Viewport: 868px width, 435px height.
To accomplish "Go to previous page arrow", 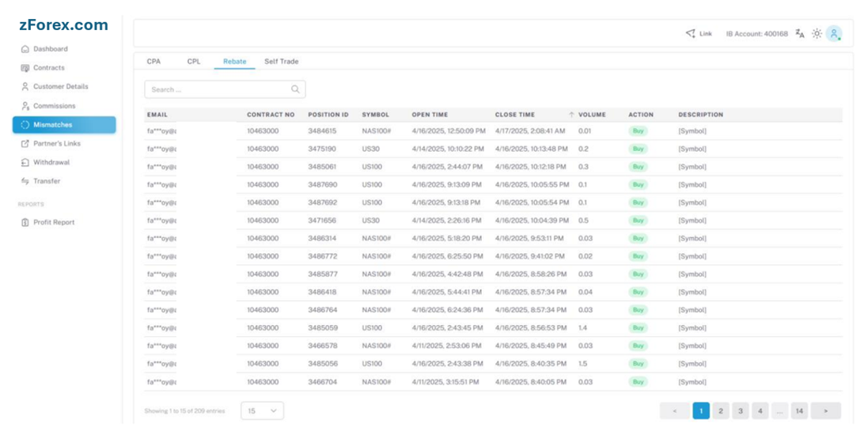I will [675, 410].
